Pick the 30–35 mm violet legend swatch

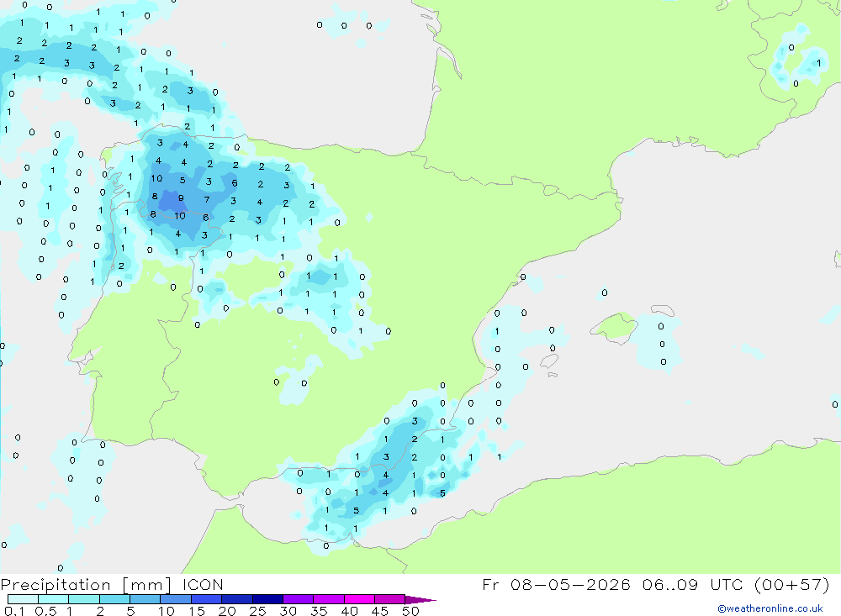pos(298,599)
